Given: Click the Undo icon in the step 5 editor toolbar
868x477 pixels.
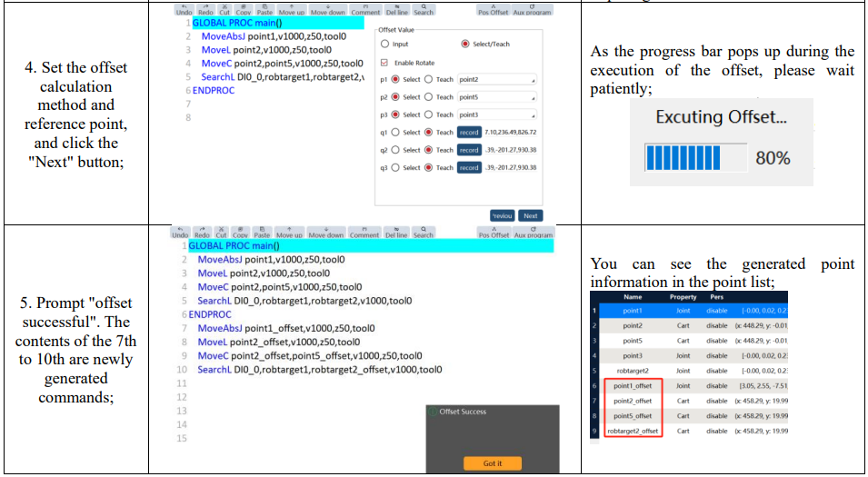Looking at the screenshot, I should 180,233.
